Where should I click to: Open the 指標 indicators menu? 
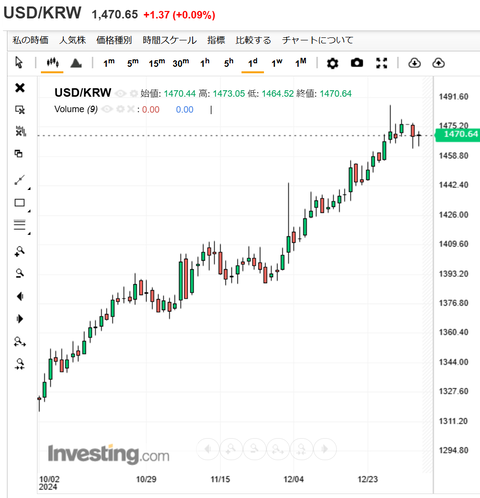pos(216,40)
